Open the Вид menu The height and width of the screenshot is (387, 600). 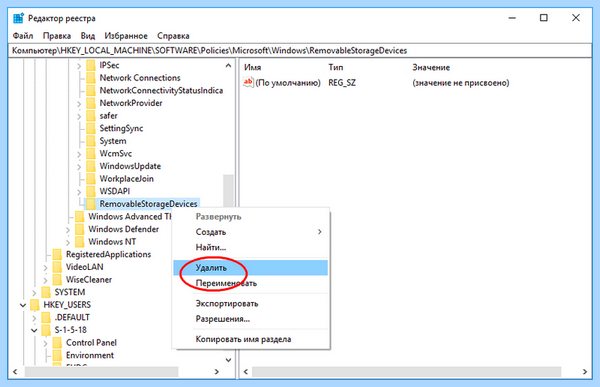click(x=88, y=36)
